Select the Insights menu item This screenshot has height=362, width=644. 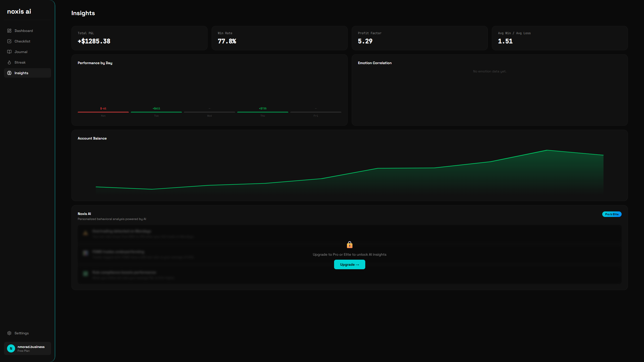27,73
